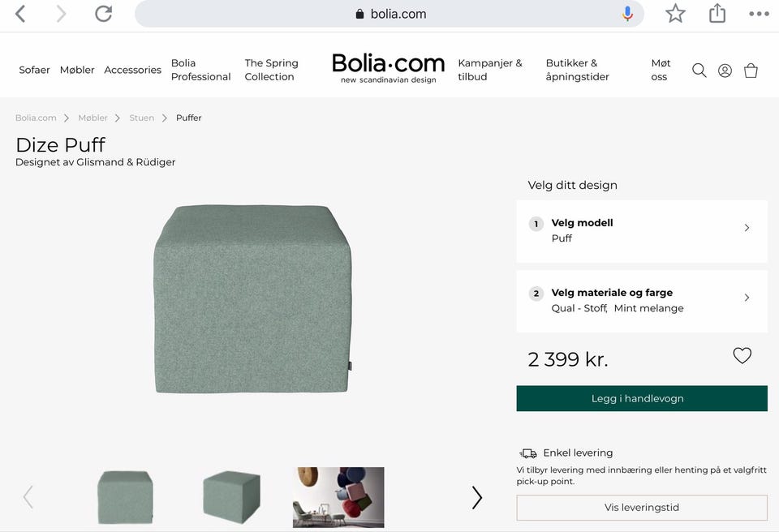
Task: Click the search magnifier icon
Action: (x=699, y=71)
